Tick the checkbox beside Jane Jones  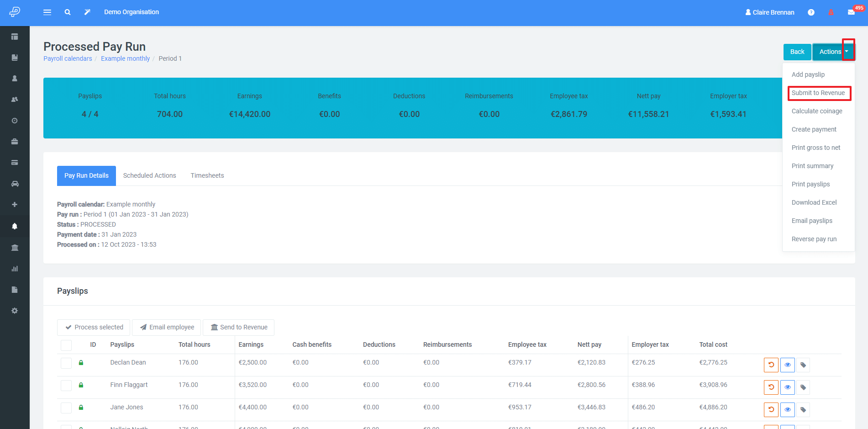[66, 408]
